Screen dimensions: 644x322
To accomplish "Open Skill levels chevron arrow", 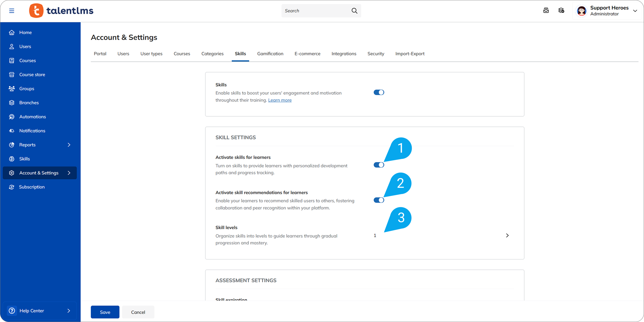I will (507, 236).
